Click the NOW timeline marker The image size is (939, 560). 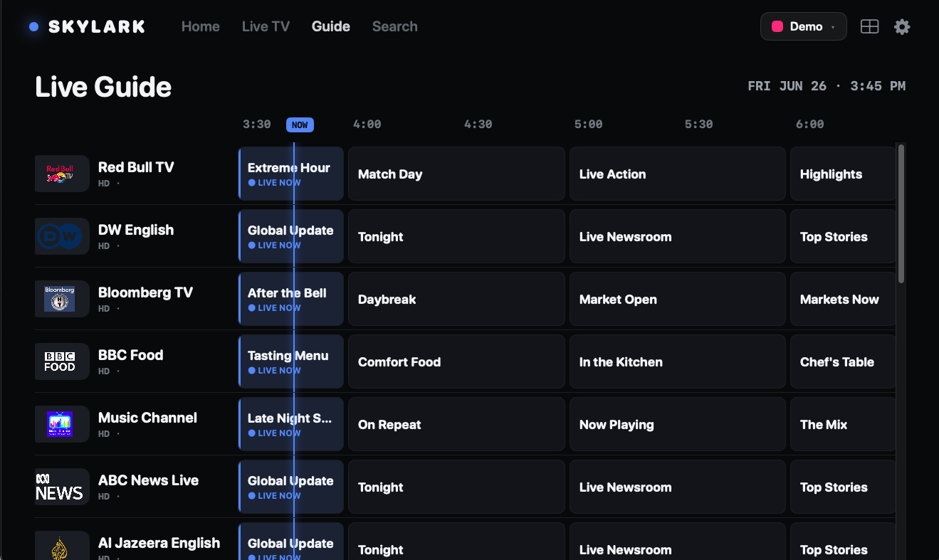(x=300, y=125)
